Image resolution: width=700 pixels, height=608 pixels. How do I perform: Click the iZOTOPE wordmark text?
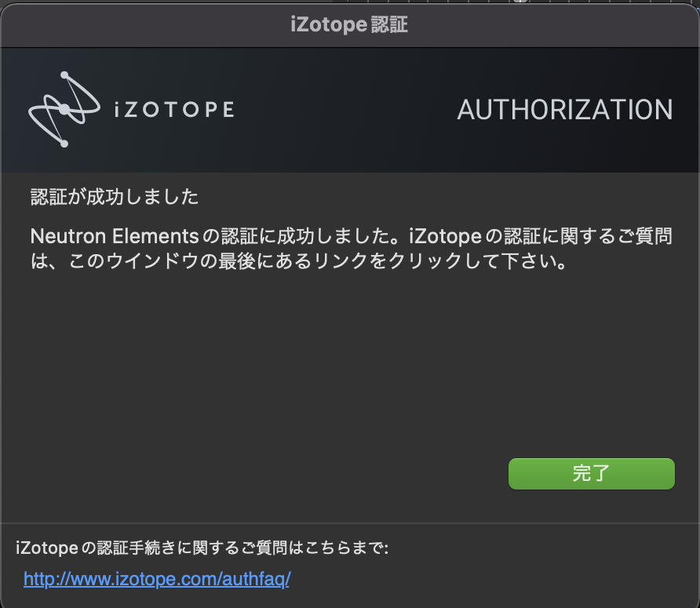pyautogui.click(x=174, y=110)
